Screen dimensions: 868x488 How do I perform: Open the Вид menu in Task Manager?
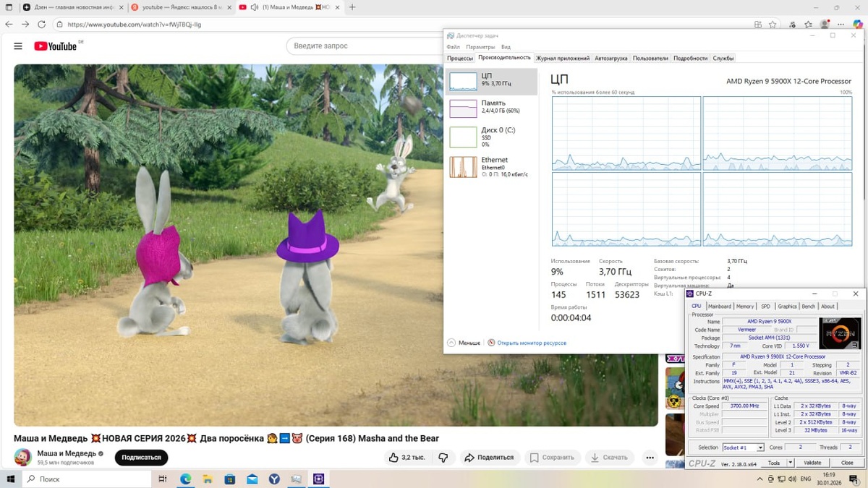click(x=506, y=47)
